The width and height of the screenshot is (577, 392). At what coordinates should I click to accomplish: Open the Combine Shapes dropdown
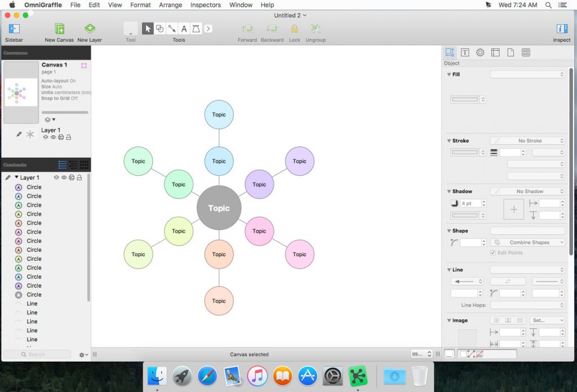point(527,242)
